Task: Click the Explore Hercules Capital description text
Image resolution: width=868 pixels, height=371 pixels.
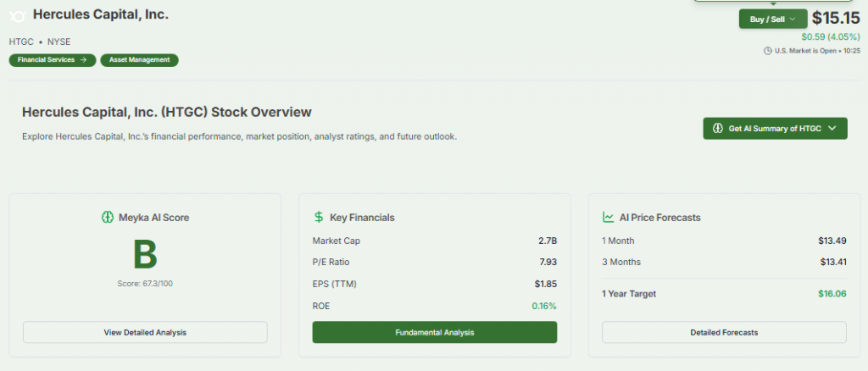Action: coord(240,136)
